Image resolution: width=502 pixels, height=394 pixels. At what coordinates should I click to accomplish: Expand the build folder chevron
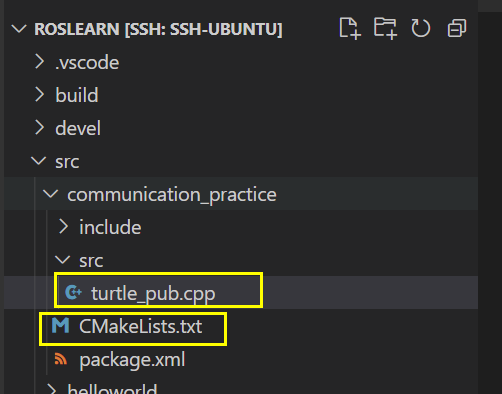click(40, 95)
